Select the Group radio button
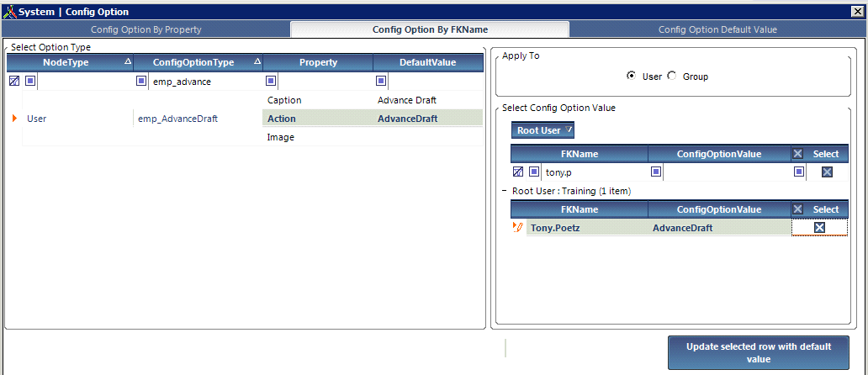The image size is (868, 375). (672, 76)
